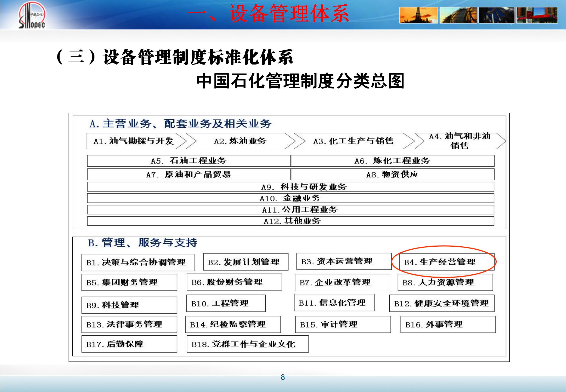The image size is (566, 392).
Task: Click the storage tank photo thumbnail
Action: pos(458,15)
